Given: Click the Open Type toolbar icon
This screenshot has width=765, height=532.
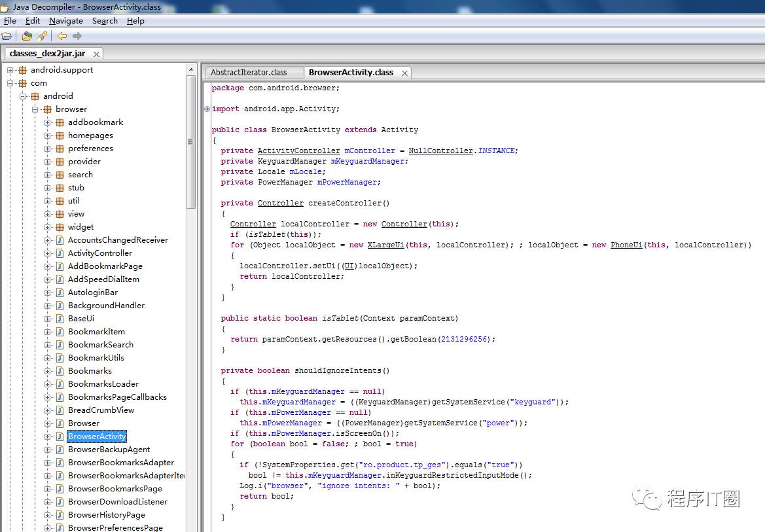Looking at the screenshot, I should coord(27,36).
